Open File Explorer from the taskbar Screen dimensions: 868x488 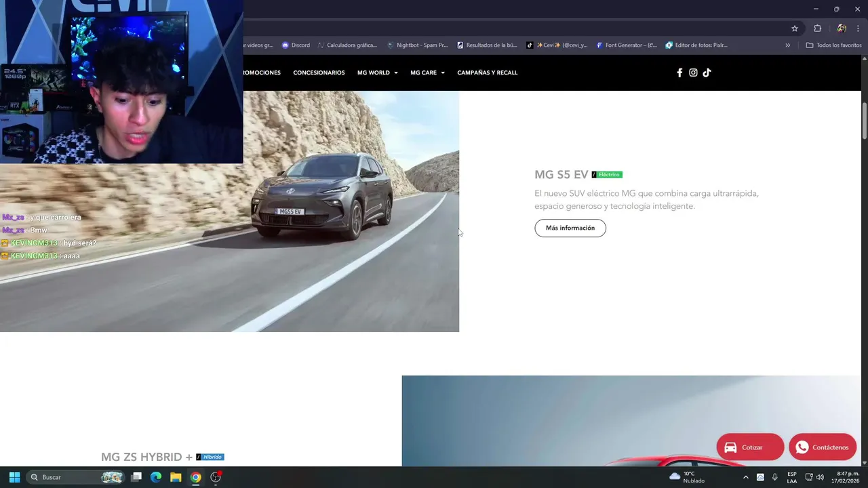[x=176, y=477]
